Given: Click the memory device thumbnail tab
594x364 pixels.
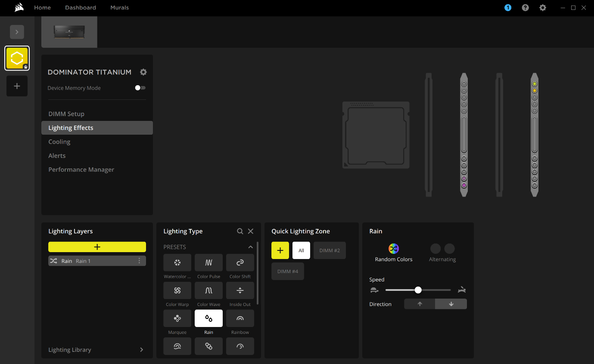Looking at the screenshot, I should pos(69,32).
